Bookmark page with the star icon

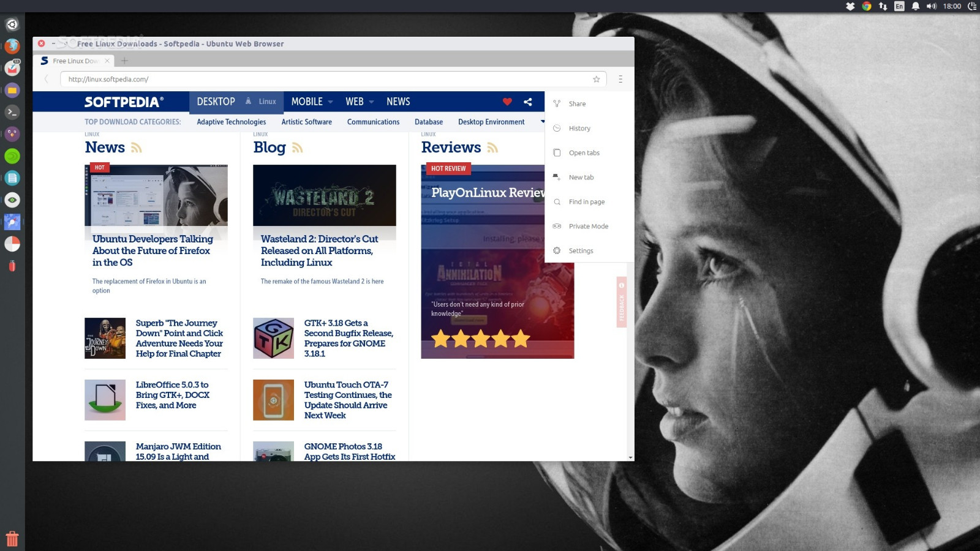pyautogui.click(x=596, y=79)
